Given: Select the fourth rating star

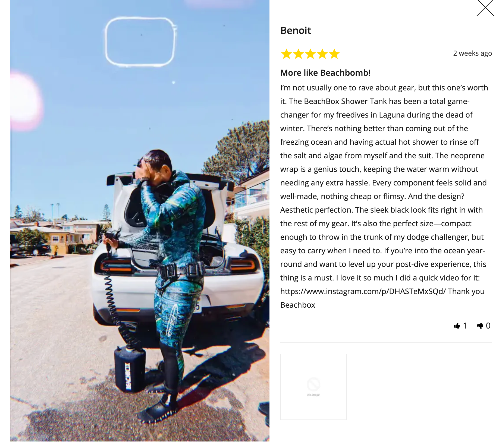Looking at the screenshot, I should tap(322, 54).
